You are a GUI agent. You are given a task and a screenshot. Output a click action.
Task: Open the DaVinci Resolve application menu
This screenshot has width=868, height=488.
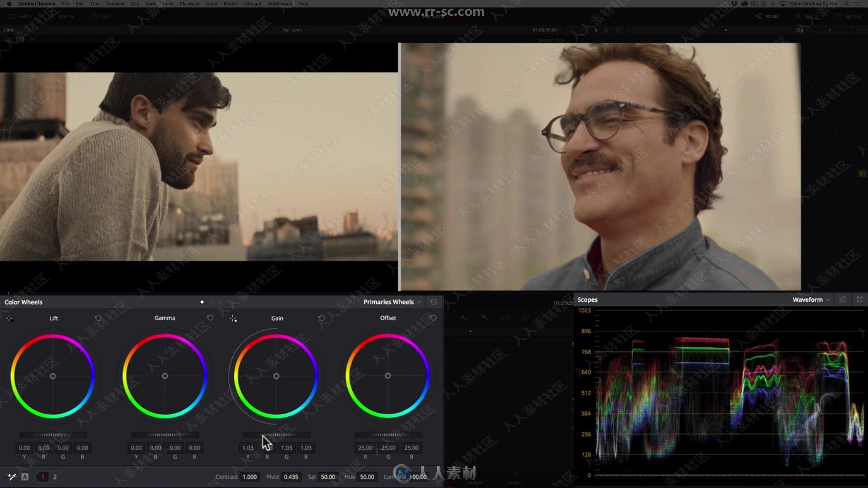coord(37,4)
